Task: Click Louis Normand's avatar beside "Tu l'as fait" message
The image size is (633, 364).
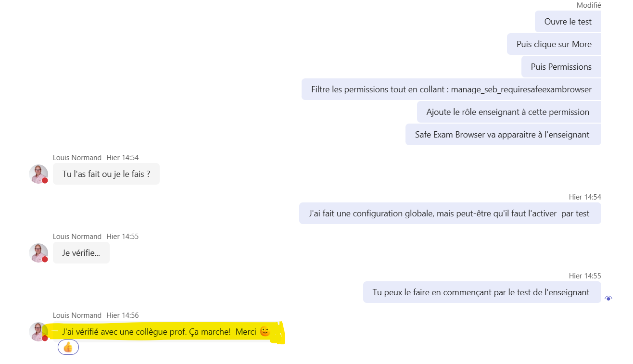Action: click(x=38, y=174)
